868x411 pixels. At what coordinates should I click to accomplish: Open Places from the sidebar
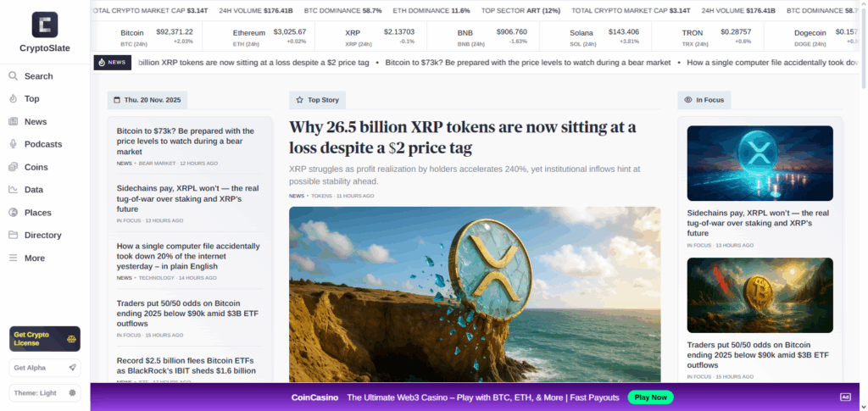[37, 213]
